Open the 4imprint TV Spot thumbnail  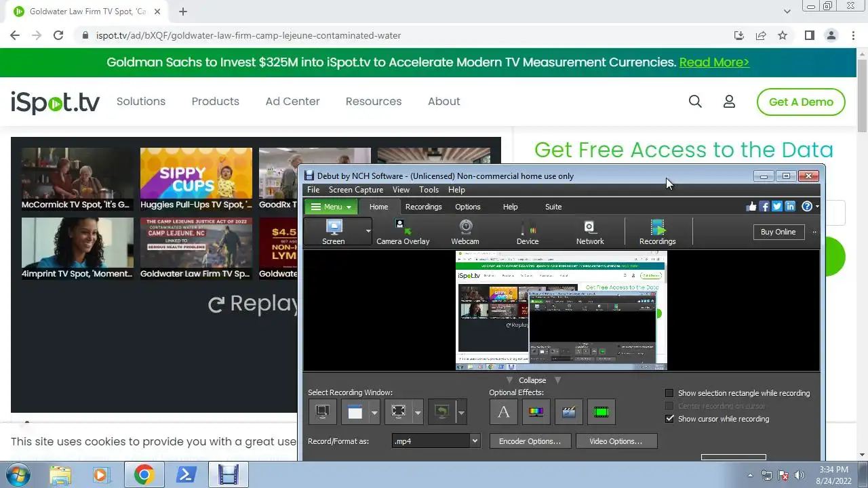click(x=77, y=249)
